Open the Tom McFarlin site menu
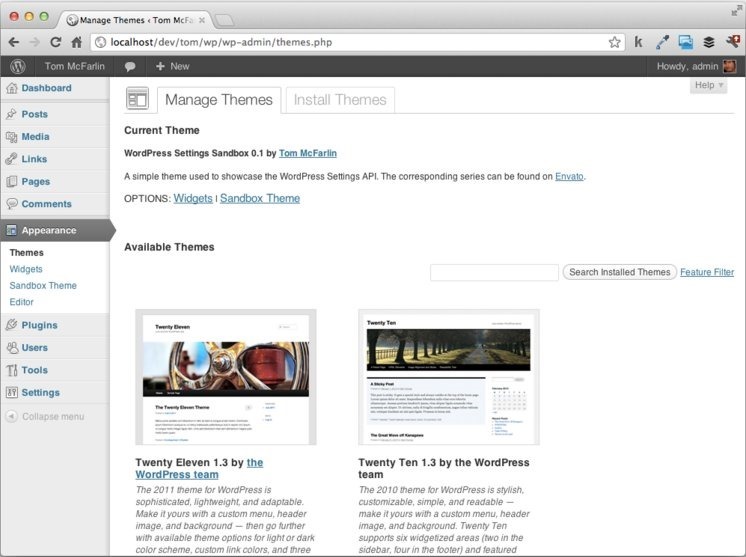The height and width of the screenshot is (557, 746). click(x=75, y=67)
